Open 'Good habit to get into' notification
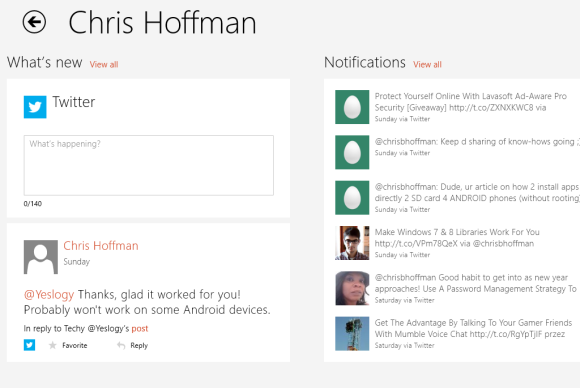This screenshot has height=388, width=580. click(x=458, y=288)
